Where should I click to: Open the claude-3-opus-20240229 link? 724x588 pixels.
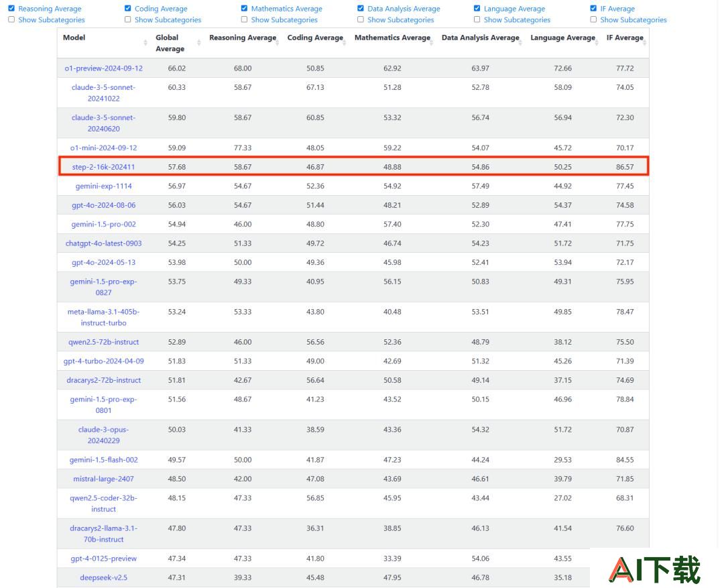pos(103,435)
